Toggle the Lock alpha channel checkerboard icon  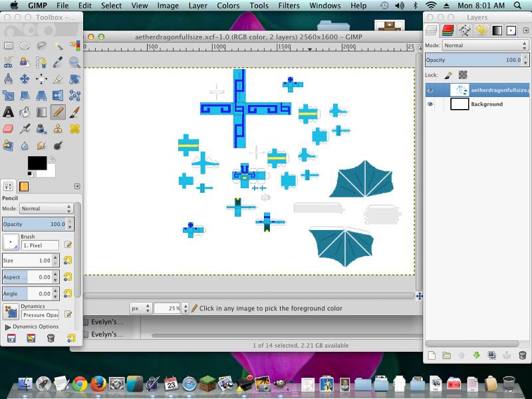point(463,75)
